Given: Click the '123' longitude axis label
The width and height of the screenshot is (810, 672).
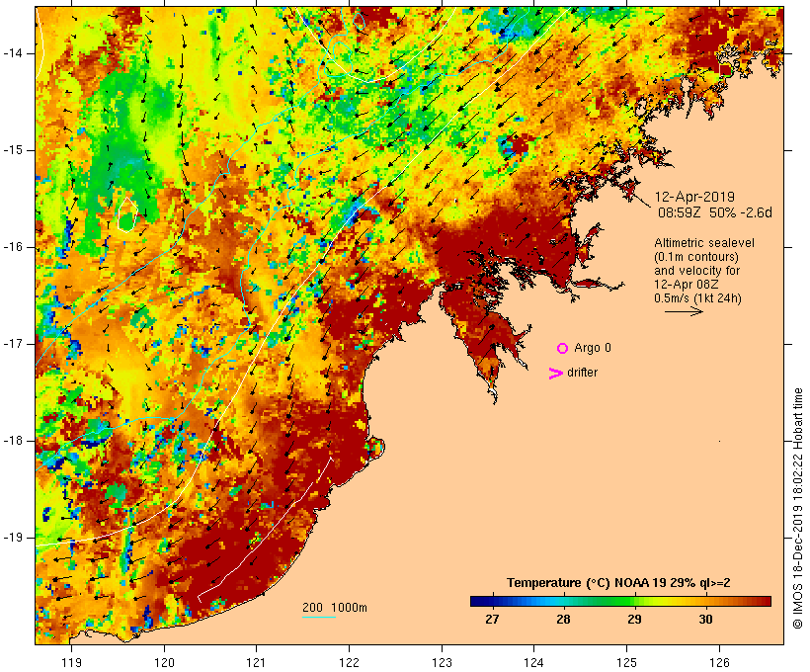Looking at the screenshot, I should pyautogui.click(x=442, y=662).
